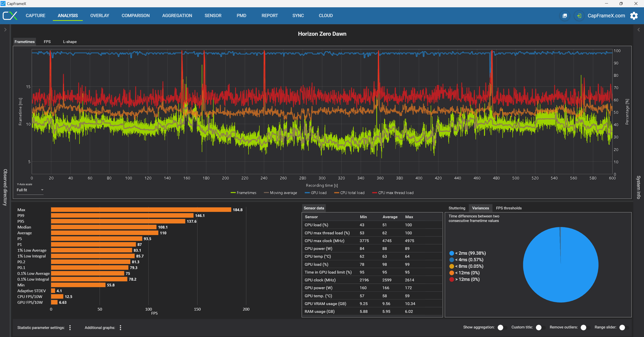644x337 pixels.
Task: Open Additional graphs menu dots
Action: pyautogui.click(x=120, y=327)
